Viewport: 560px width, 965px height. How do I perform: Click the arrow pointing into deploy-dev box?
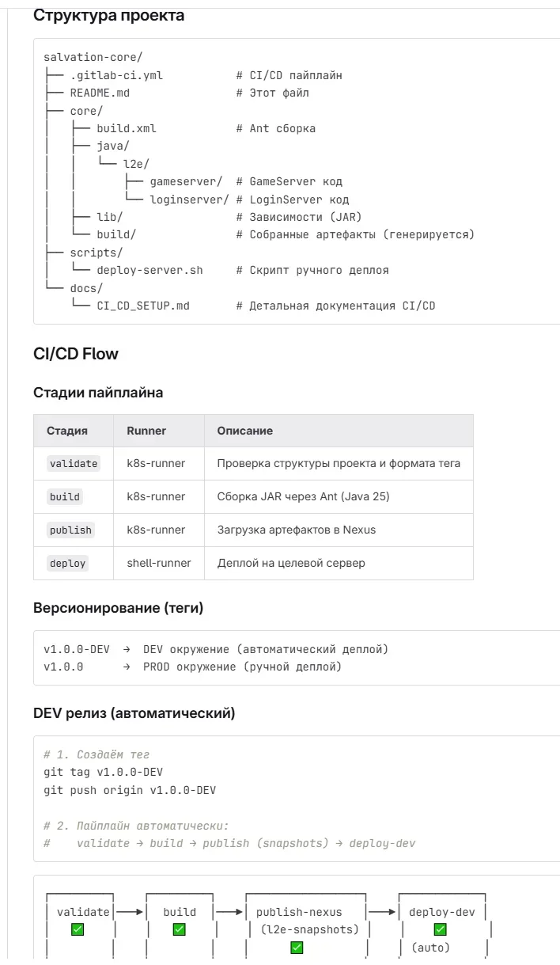pos(383,912)
